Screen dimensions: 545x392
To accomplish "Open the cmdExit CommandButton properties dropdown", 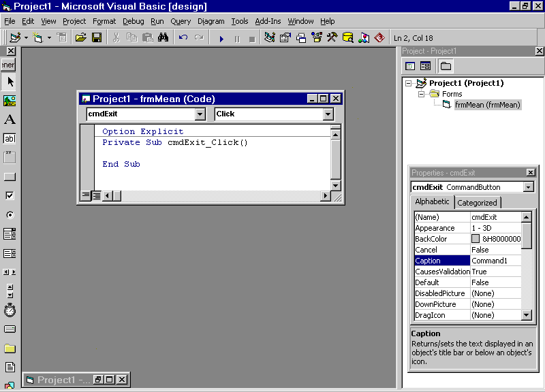I will tap(529, 187).
